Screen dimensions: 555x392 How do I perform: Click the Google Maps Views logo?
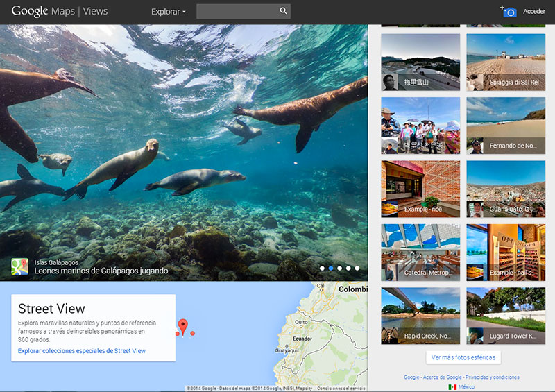(x=59, y=11)
